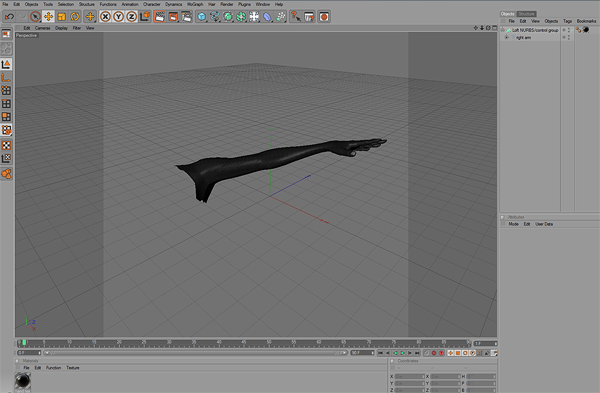
Task: Select the black material thumbnail
Action: point(23,380)
